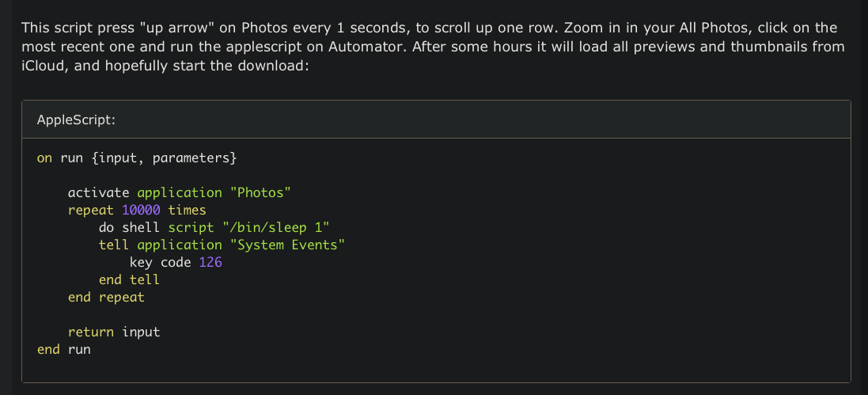Click "This script" at the paragraph start
This screenshot has height=395, width=868.
[56, 28]
